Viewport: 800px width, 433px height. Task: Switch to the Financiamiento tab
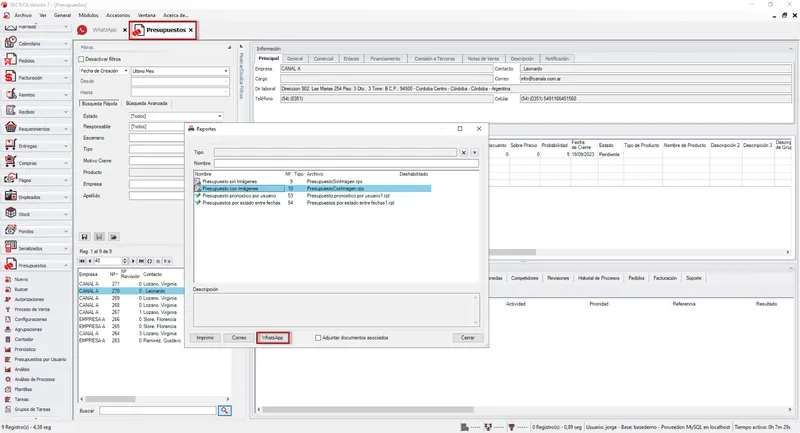(385, 59)
